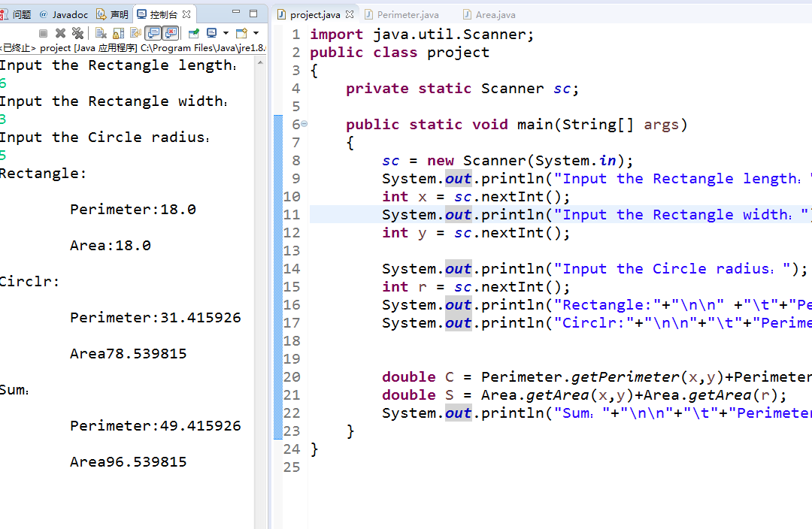Toggle the Scroll Lock padlock icon
812x529 pixels.
coord(119,34)
